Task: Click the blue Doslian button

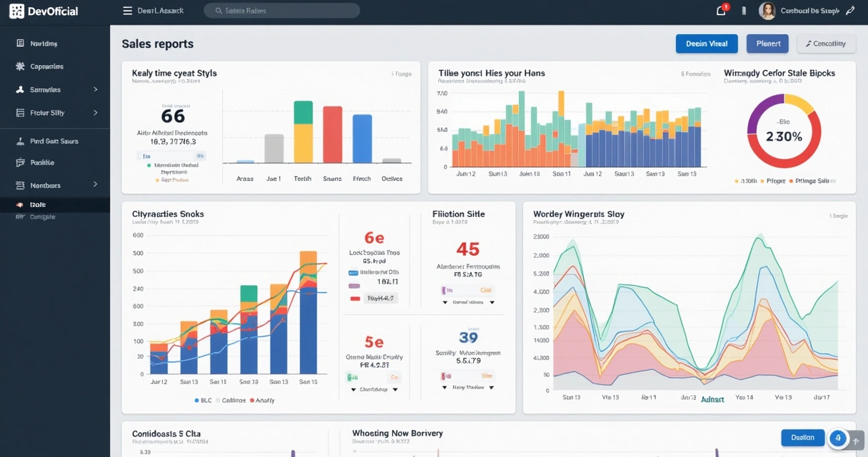Action: 803,438
